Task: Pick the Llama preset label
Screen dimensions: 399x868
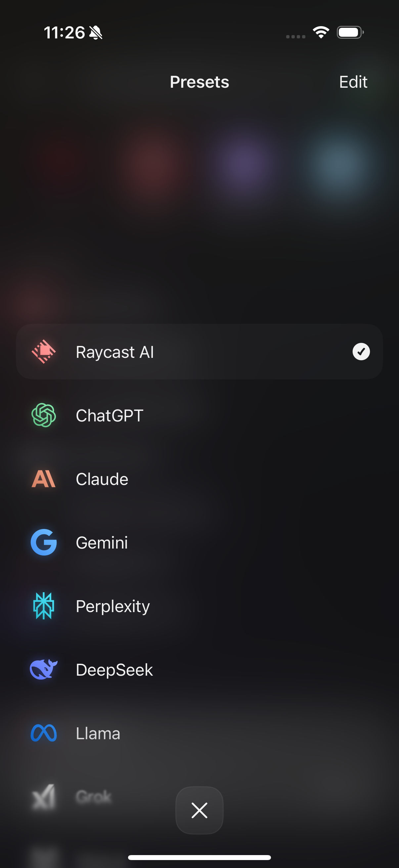Action: [98, 733]
